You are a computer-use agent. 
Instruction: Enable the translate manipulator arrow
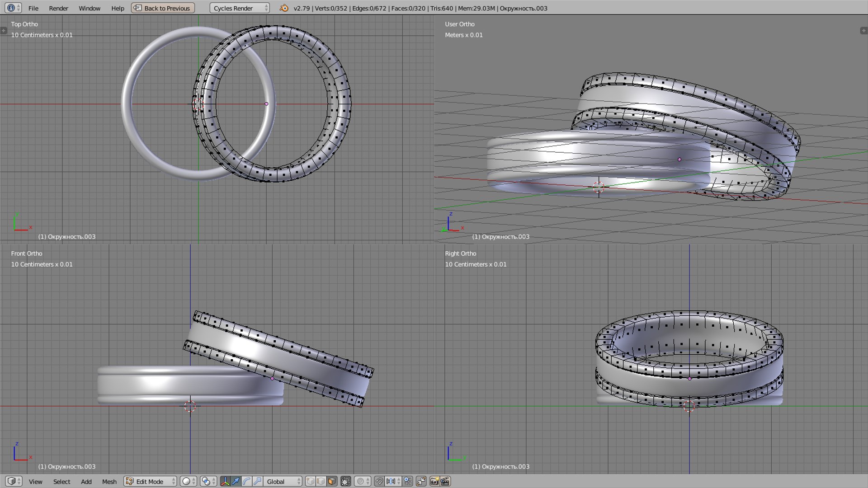[236, 481]
